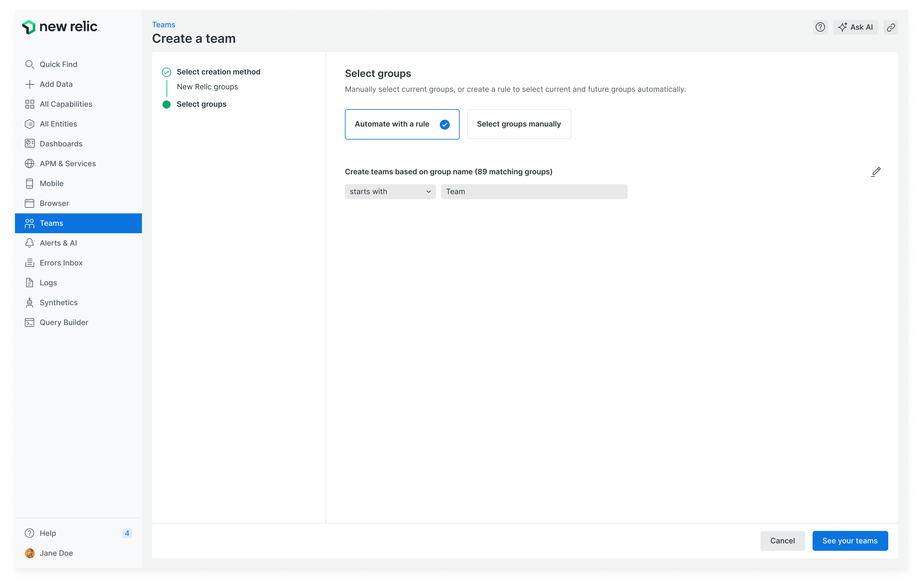Click the New Relic logo
Screen dimensions: 923x588
60,27
